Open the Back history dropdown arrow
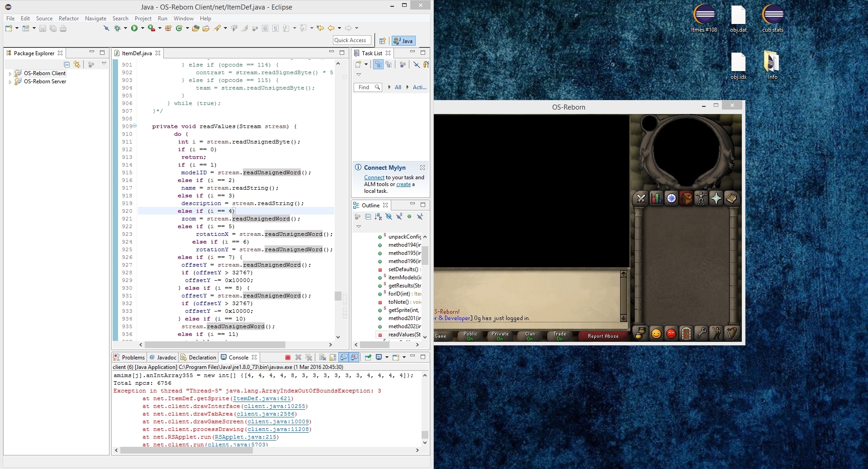This screenshot has width=868, height=469. tap(339, 28)
